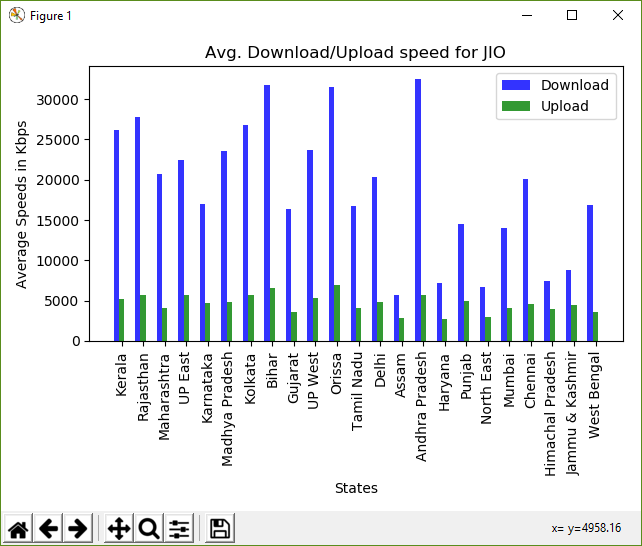Click the UP West tick label
The height and width of the screenshot is (546, 642).
[313, 381]
